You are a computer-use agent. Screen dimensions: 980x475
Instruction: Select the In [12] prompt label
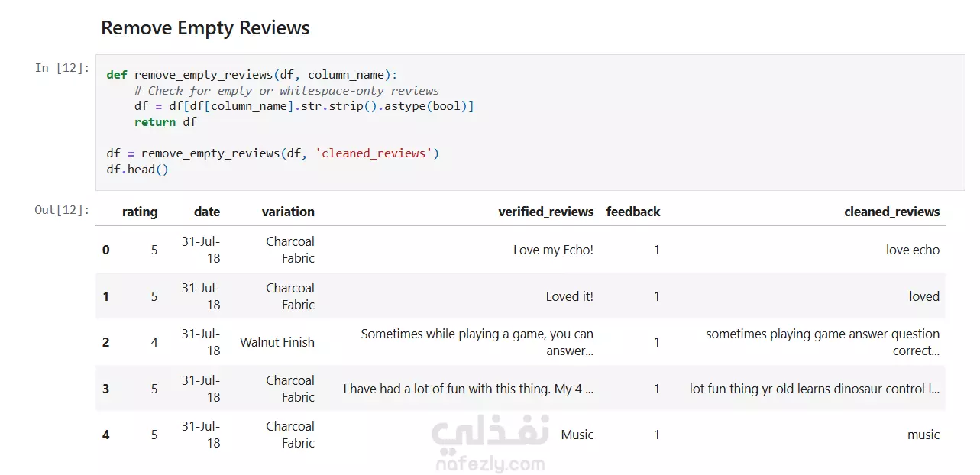pos(62,68)
